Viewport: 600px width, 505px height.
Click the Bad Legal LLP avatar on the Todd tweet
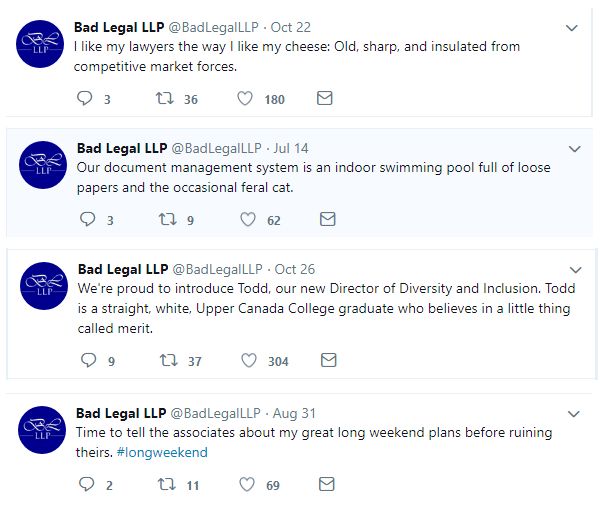coord(43,287)
